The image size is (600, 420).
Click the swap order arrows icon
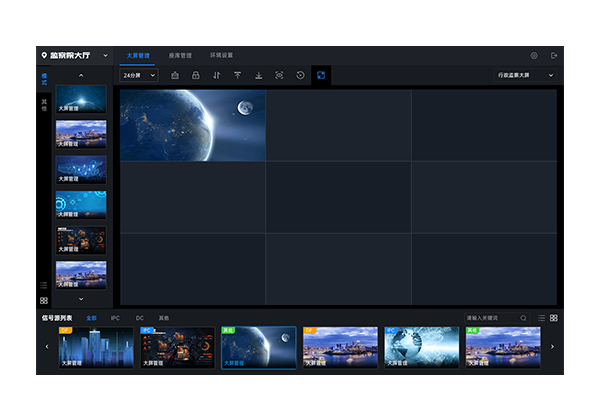tap(217, 75)
